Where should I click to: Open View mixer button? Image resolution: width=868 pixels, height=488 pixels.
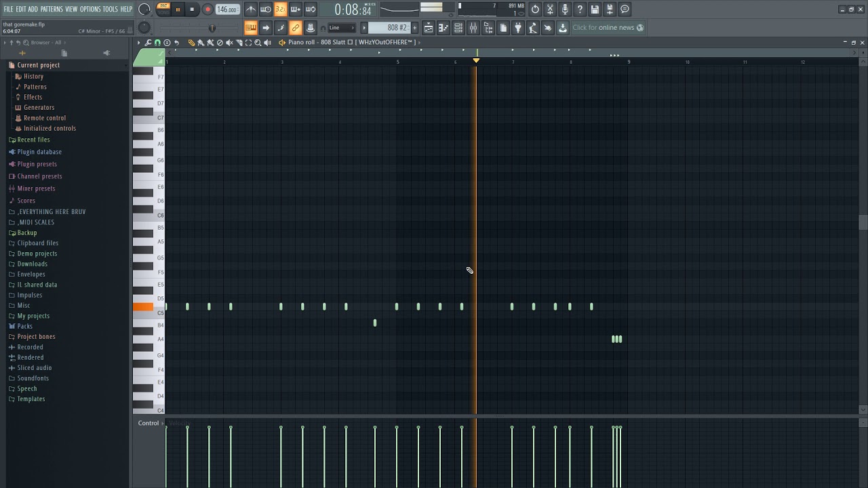[473, 28]
